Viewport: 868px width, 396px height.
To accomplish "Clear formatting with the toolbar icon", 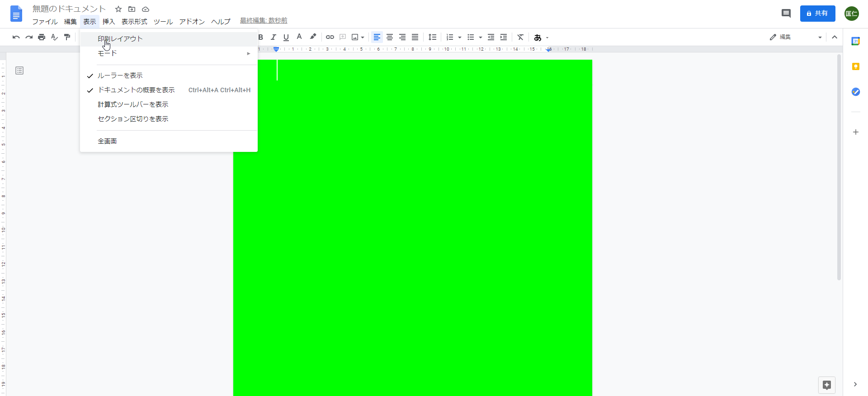I will (521, 37).
